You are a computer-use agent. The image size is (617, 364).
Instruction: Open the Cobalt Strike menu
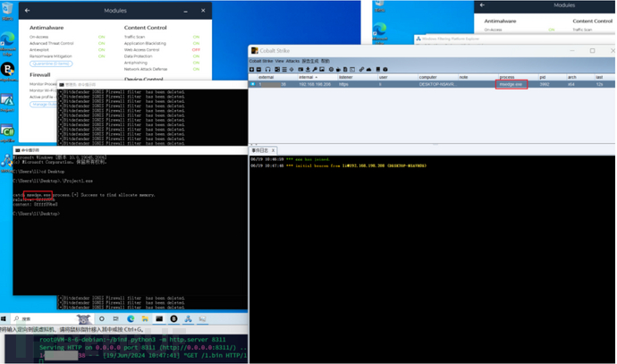click(261, 61)
